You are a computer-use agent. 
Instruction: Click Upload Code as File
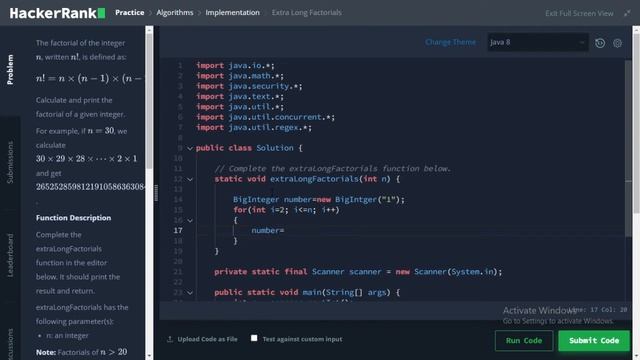point(207,339)
